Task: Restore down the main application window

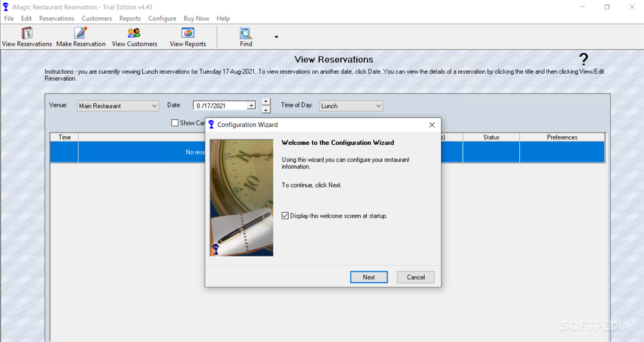Action: pos(607,7)
